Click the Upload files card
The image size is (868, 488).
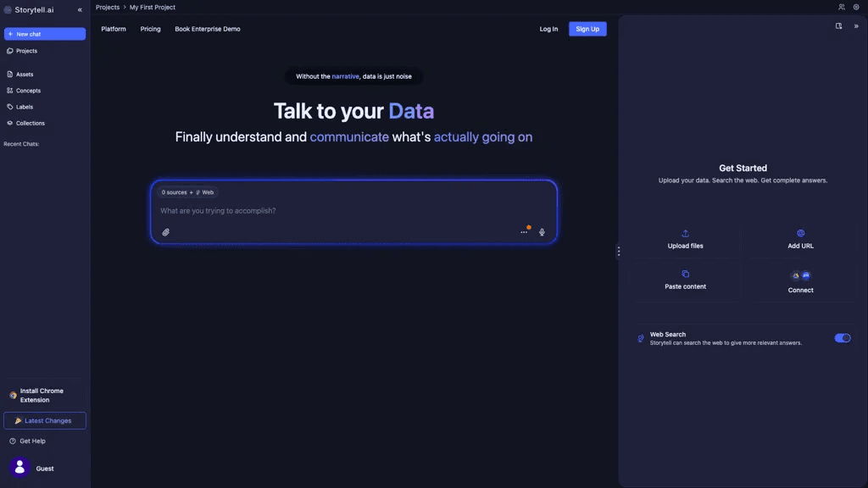[x=685, y=240]
